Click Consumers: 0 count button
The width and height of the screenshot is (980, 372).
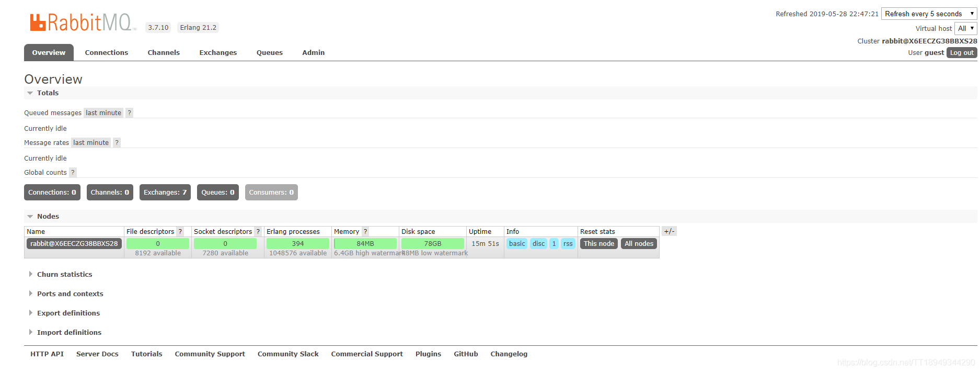click(x=271, y=193)
